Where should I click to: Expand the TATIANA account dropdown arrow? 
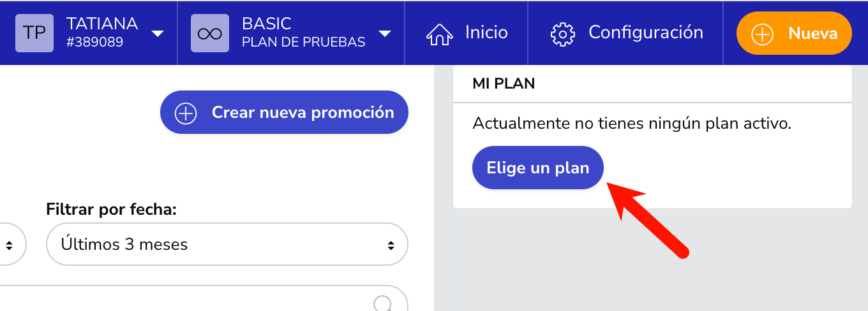[158, 34]
